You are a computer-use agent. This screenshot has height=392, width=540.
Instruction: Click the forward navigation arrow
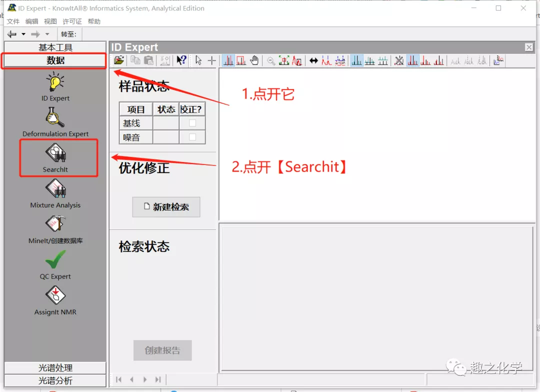tap(35, 34)
